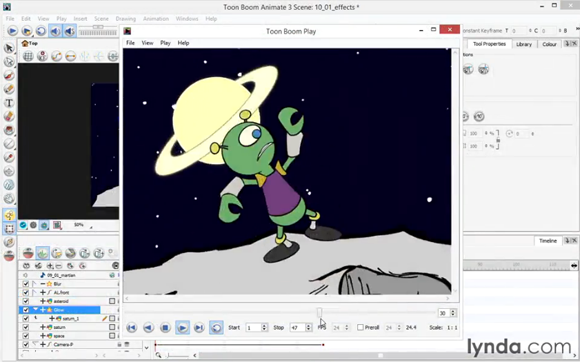Switch to the Library tab
Viewport: 580px width, 362px height.
pos(524,44)
